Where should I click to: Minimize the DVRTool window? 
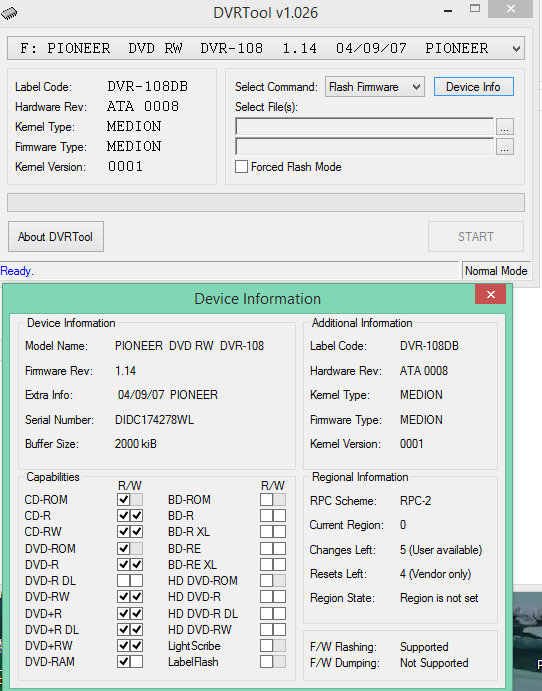click(x=448, y=11)
